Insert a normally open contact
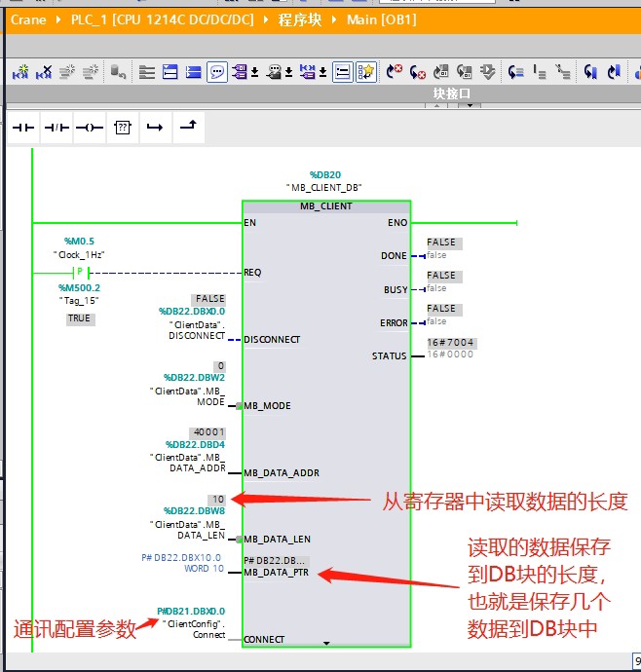 [22, 128]
